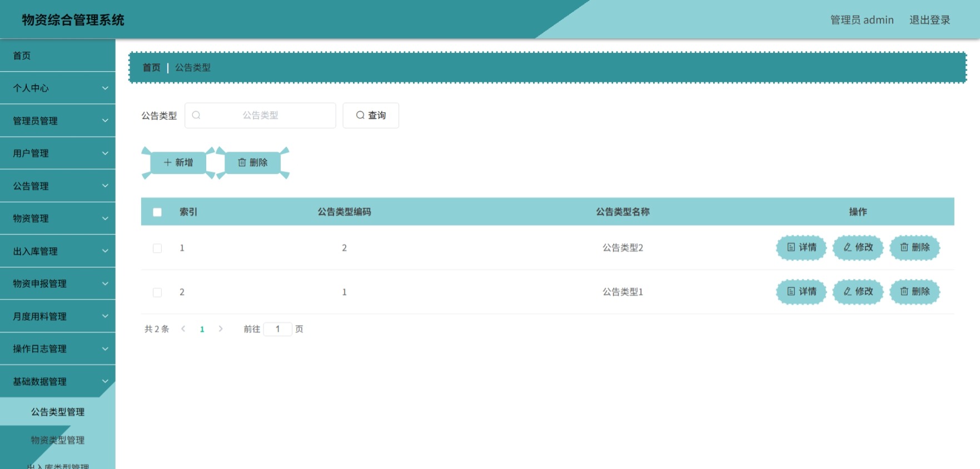Click 详情 button for 公告类型2
Image resolution: width=980 pixels, height=469 pixels.
(x=801, y=247)
